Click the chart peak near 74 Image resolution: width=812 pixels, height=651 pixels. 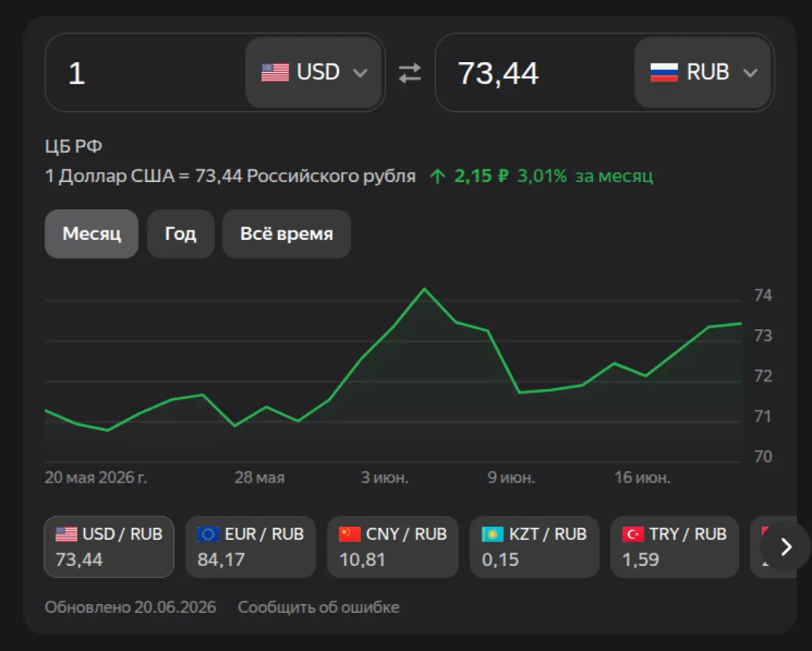tap(424, 289)
